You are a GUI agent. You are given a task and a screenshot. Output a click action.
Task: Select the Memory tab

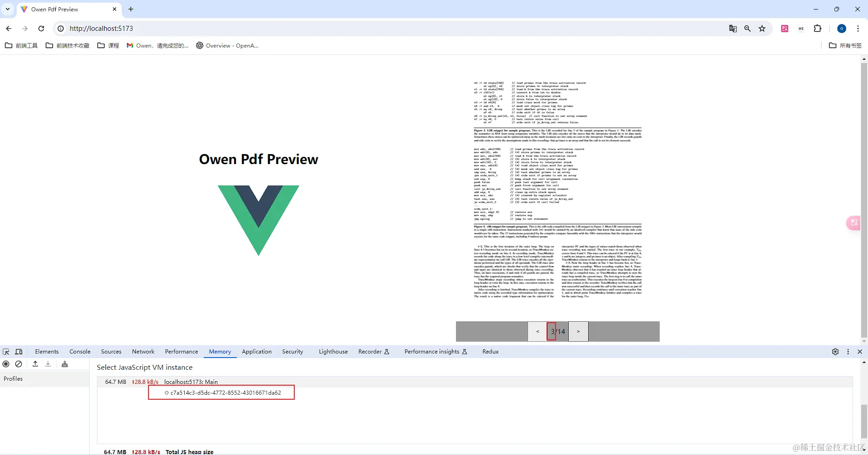(x=220, y=352)
